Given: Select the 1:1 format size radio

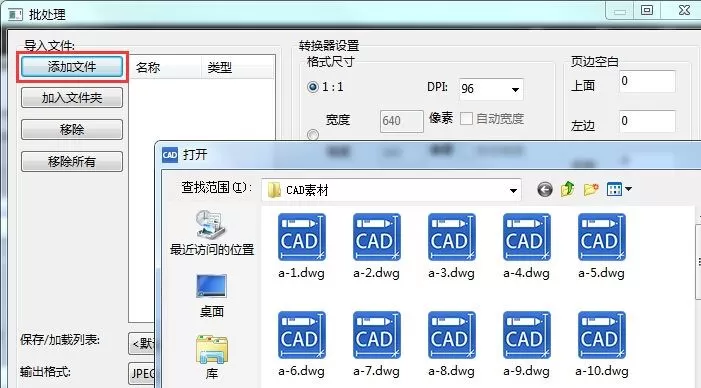Looking at the screenshot, I should [x=313, y=87].
